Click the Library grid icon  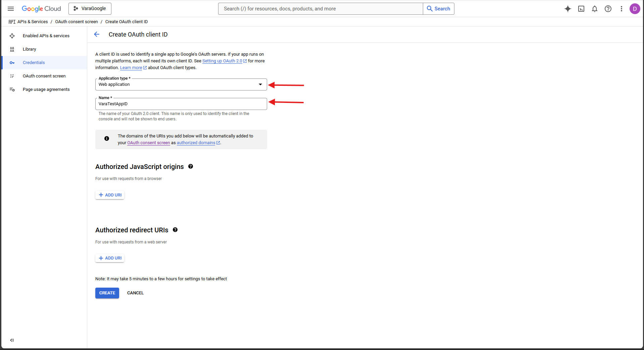[x=12, y=49]
